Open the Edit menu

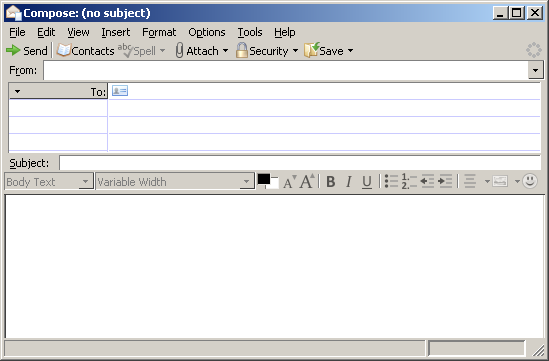tap(46, 32)
